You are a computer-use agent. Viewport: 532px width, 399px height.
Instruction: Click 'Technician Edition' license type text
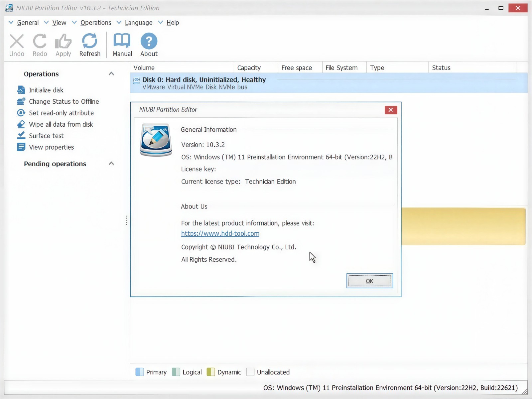click(270, 182)
